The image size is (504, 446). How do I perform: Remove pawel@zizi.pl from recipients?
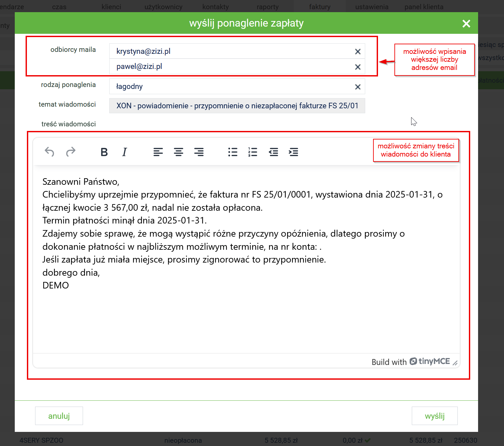(x=358, y=67)
